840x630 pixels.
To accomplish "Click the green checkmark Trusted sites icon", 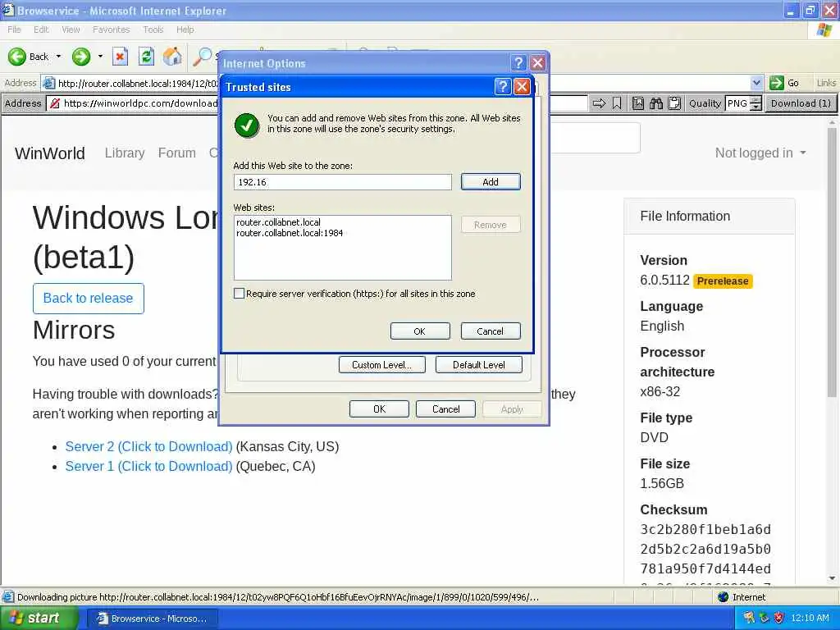I will pos(247,126).
